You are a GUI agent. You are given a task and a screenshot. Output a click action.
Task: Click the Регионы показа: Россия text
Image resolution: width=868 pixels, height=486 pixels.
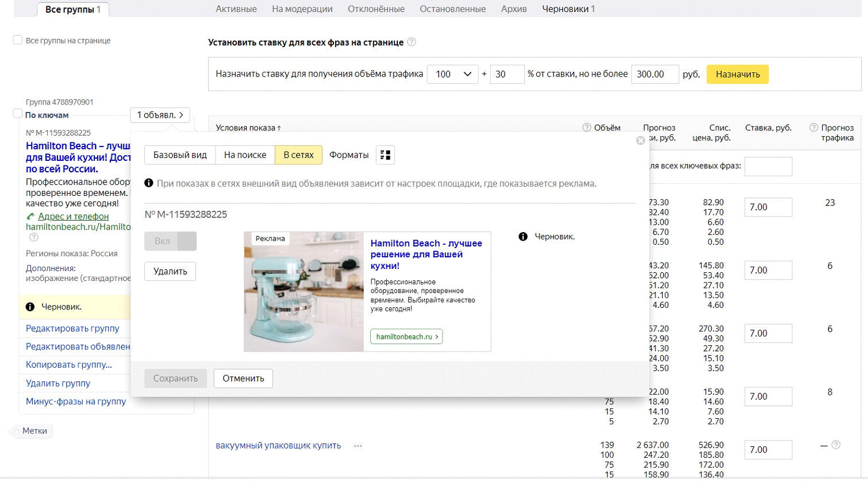point(72,253)
